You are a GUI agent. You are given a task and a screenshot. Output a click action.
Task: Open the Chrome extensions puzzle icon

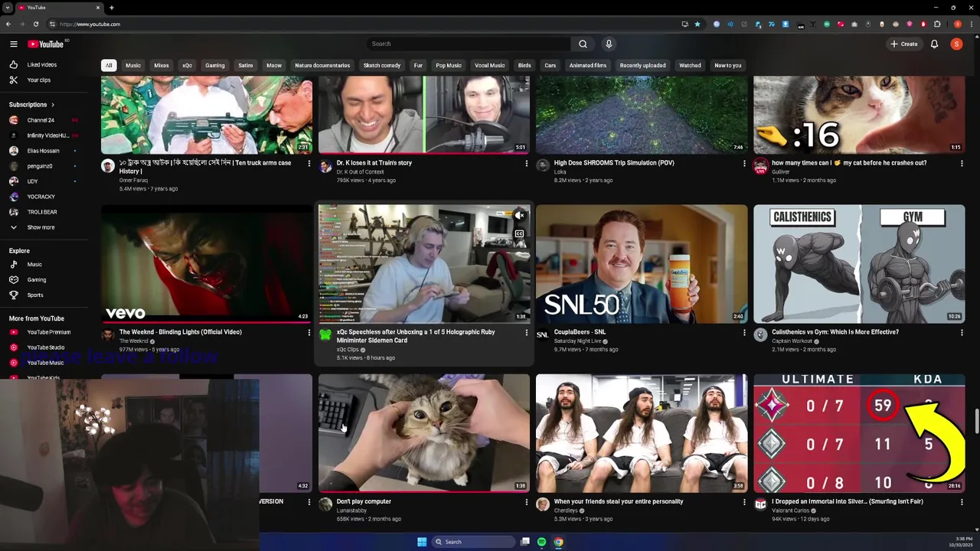tap(936, 24)
